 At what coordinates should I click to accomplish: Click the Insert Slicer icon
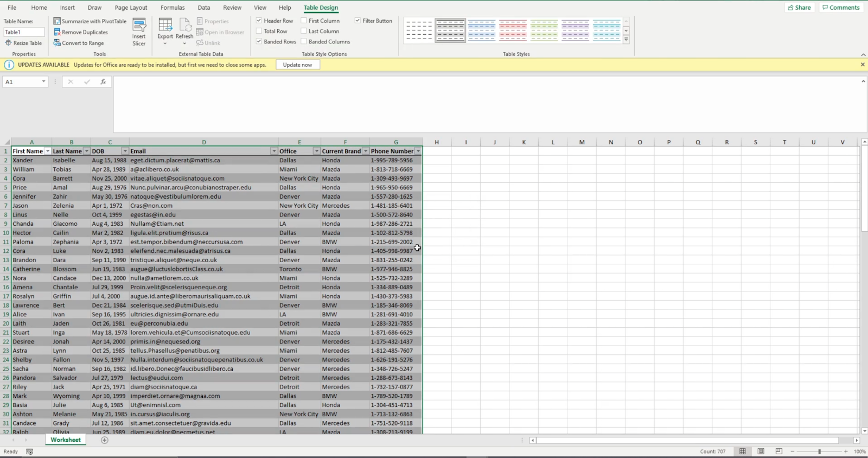pos(139,26)
